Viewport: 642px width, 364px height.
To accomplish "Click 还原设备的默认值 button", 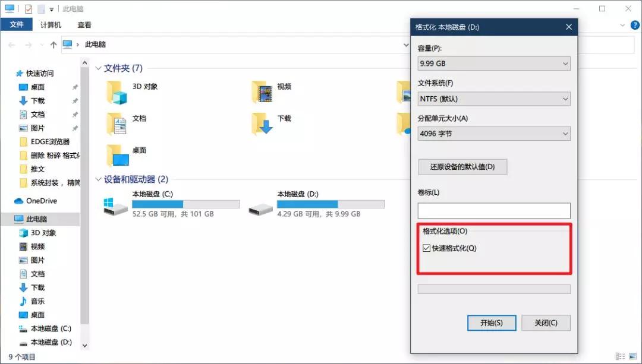I will tap(462, 167).
